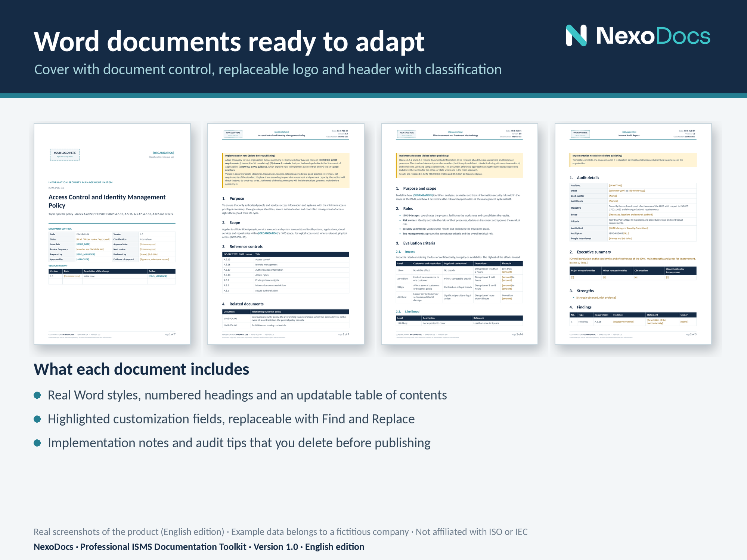Click 'What each document includes' heading
The height and width of the screenshot is (560, 747).
point(141,369)
